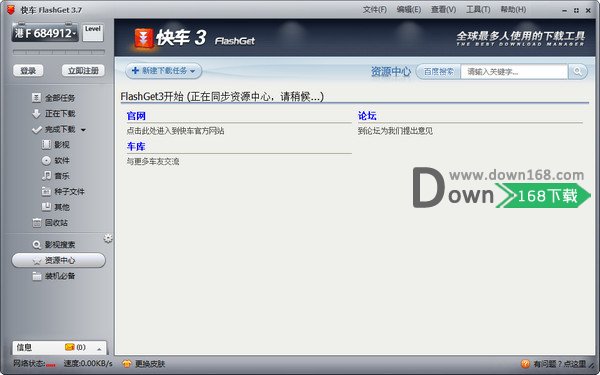Select 全部任务 in the sidebar
The height and width of the screenshot is (375, 600).
click(60, 98)
